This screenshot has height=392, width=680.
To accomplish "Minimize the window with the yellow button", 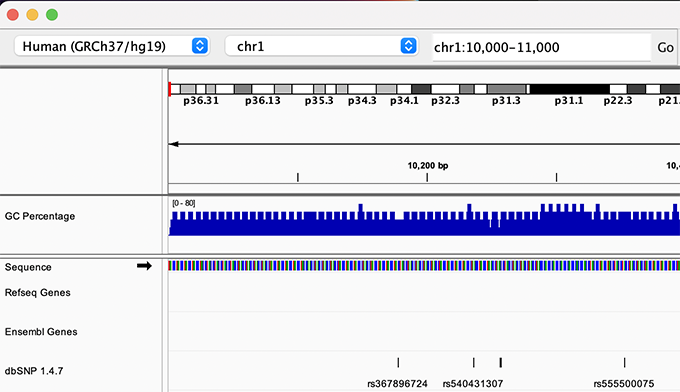I will (33, 15).
